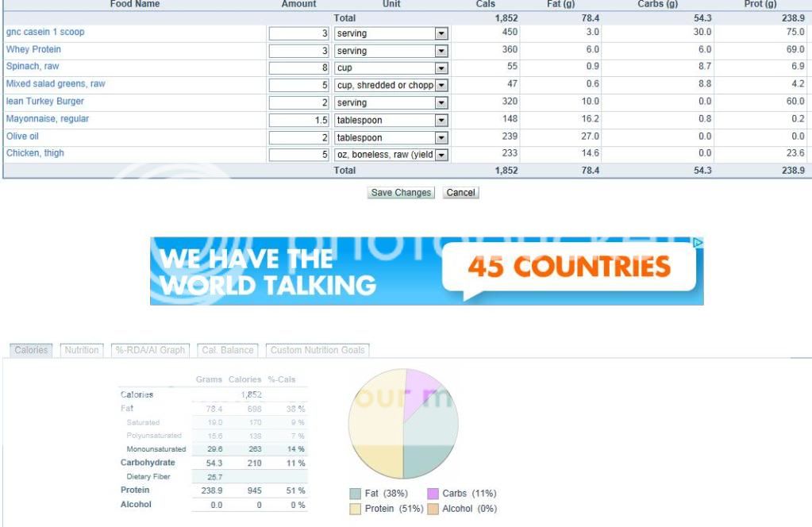Open Custom Nutrition Goals tab
Viewport: 812px width, 527px height.
click(317, 350)
